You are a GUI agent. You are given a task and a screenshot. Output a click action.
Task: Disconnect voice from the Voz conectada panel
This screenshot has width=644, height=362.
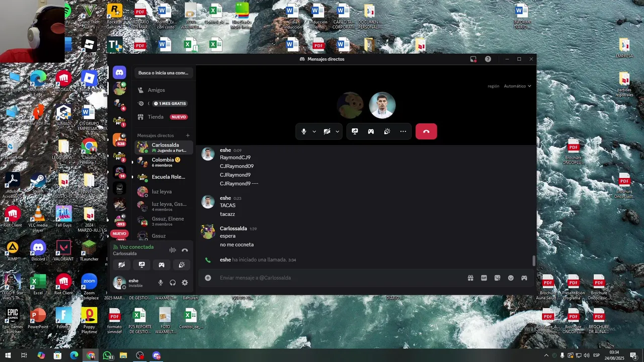[185, 250]
